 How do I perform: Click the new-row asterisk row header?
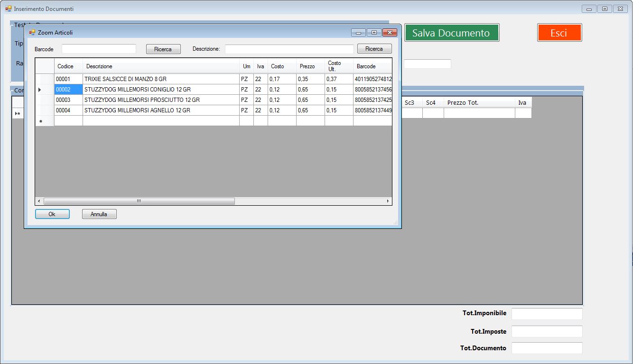click(x=45, y=121)
